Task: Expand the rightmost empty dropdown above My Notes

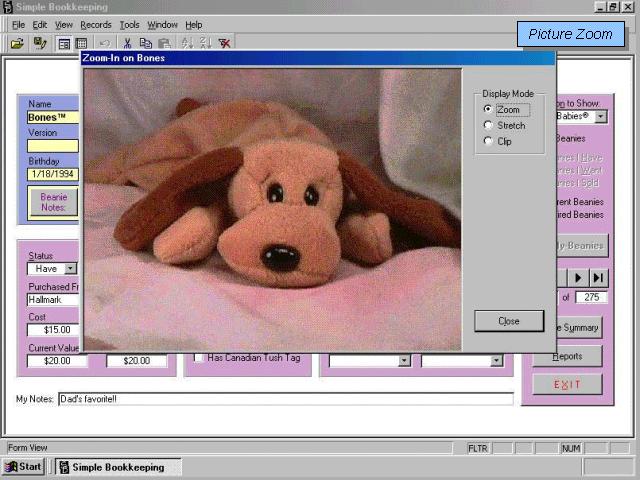Action: 496,360
